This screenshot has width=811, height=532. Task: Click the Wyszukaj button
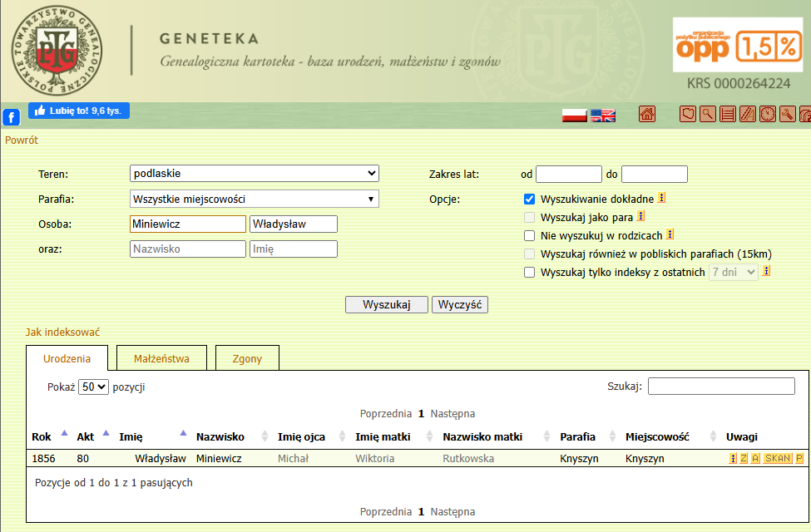point(386,304)
